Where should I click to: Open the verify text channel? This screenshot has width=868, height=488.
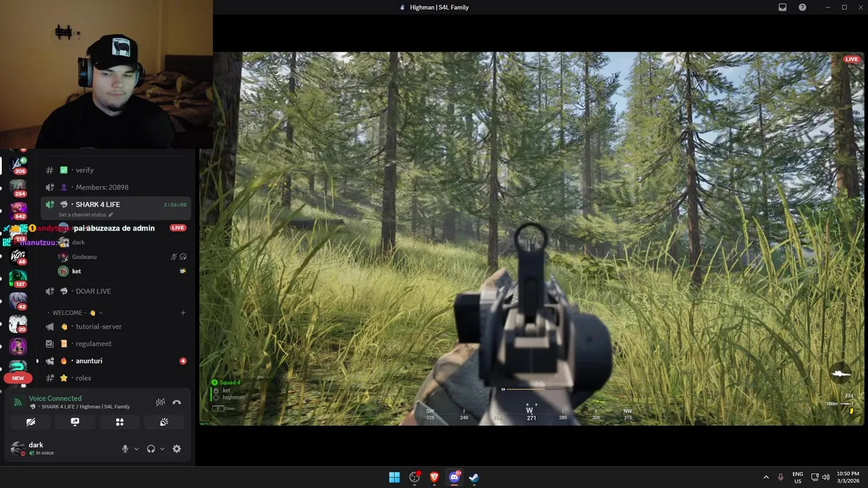(x=116, y=170)
